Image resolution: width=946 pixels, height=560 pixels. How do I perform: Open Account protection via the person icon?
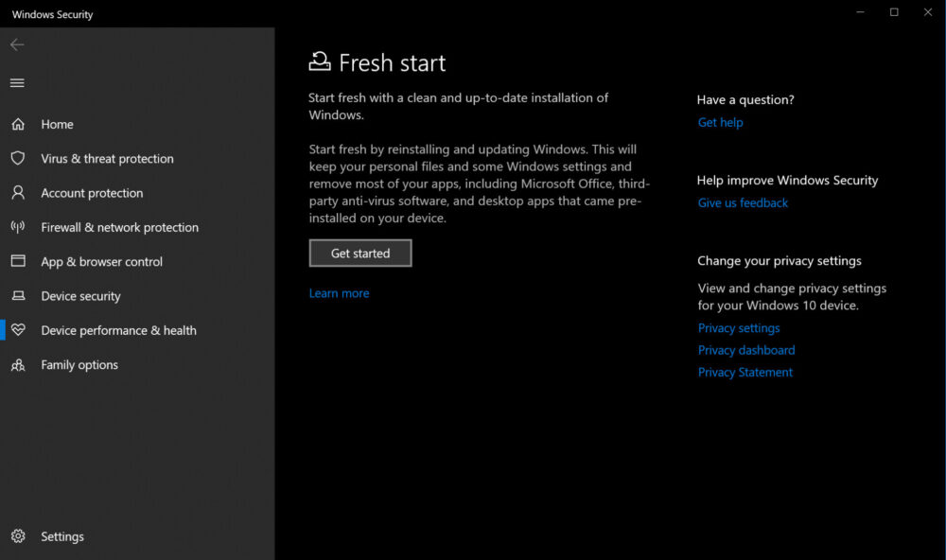tap(20, 193)
